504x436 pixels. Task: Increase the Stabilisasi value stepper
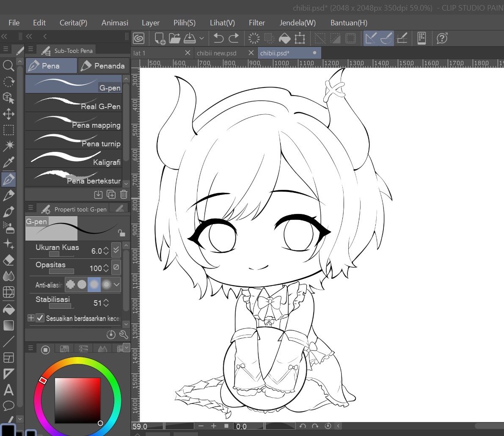point(106,300)
